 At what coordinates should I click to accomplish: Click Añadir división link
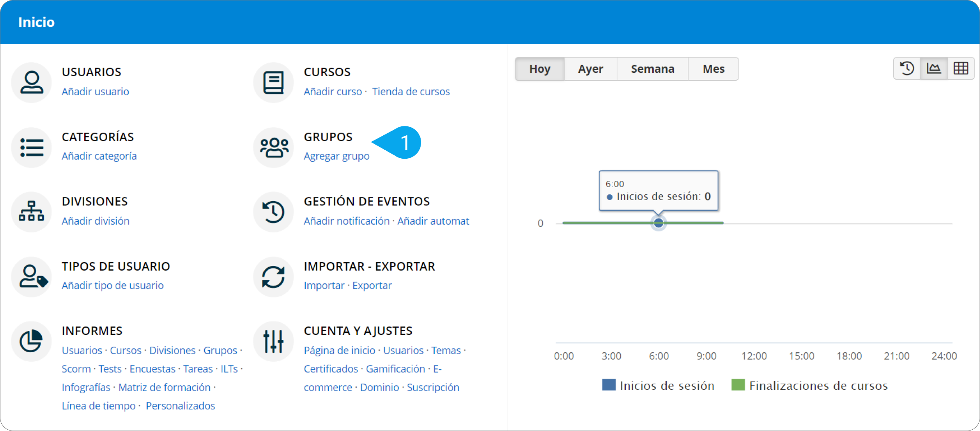click(95, 221)
